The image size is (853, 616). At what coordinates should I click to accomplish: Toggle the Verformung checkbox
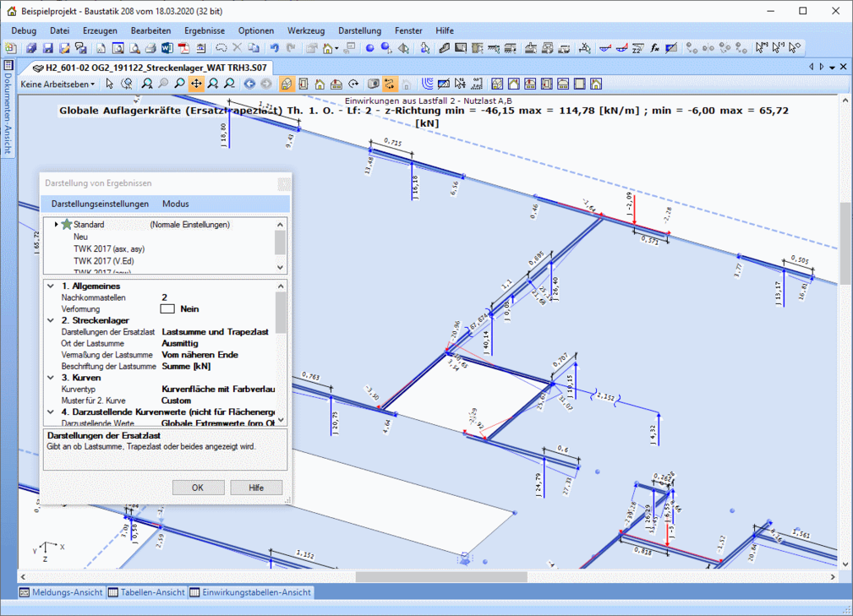click(167, 309)
